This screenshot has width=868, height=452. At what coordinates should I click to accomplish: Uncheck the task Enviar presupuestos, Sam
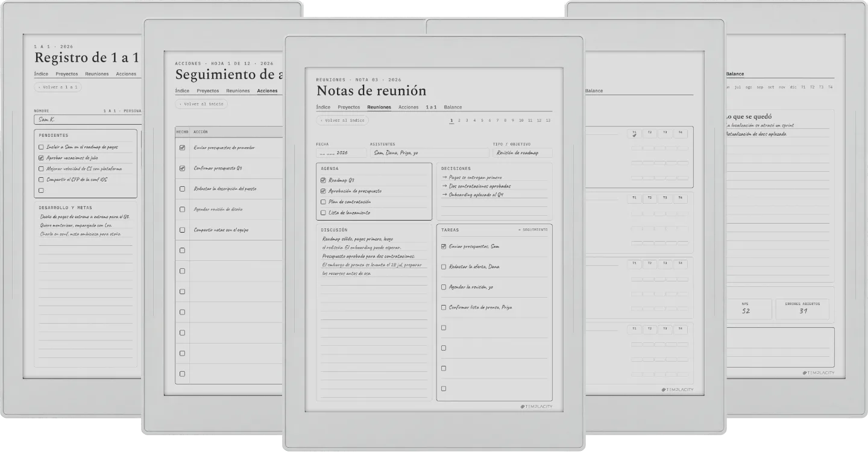tap(444, 246)
